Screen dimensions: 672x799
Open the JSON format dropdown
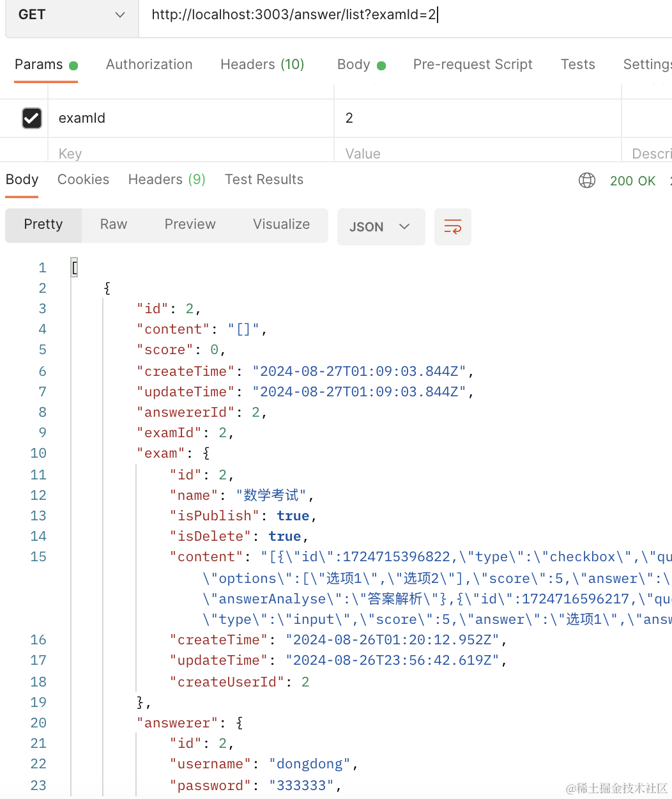pos(380,227)
